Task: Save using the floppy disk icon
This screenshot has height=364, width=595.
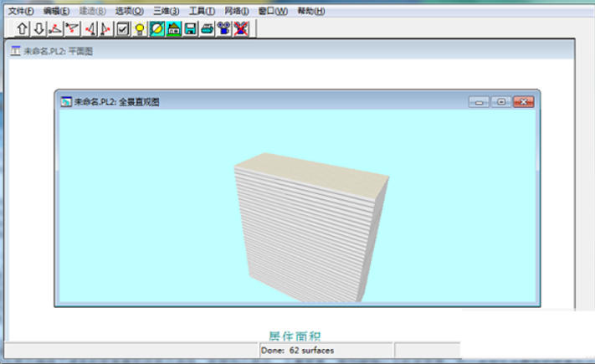Action: pyautogui.click(x=191, y=28)
